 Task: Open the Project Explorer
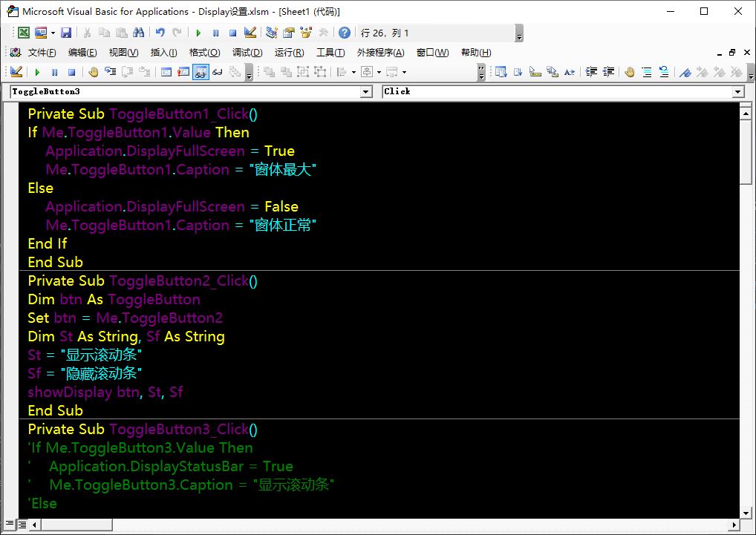(x=272, y=33)
